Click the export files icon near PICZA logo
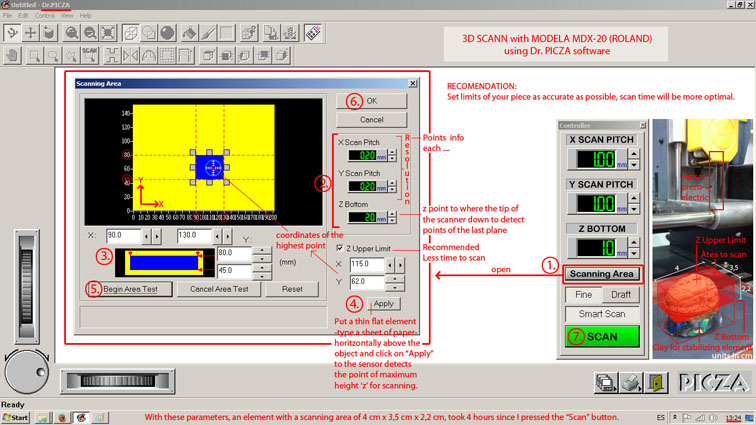Image resolution: width=756 pixels, height=425 pixels. [x=606, y=383]
